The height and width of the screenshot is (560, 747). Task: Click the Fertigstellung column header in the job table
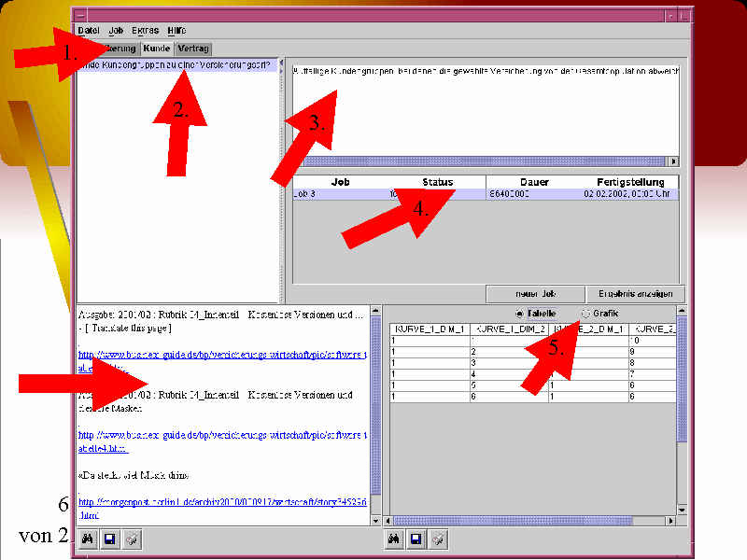coord(630,182)
